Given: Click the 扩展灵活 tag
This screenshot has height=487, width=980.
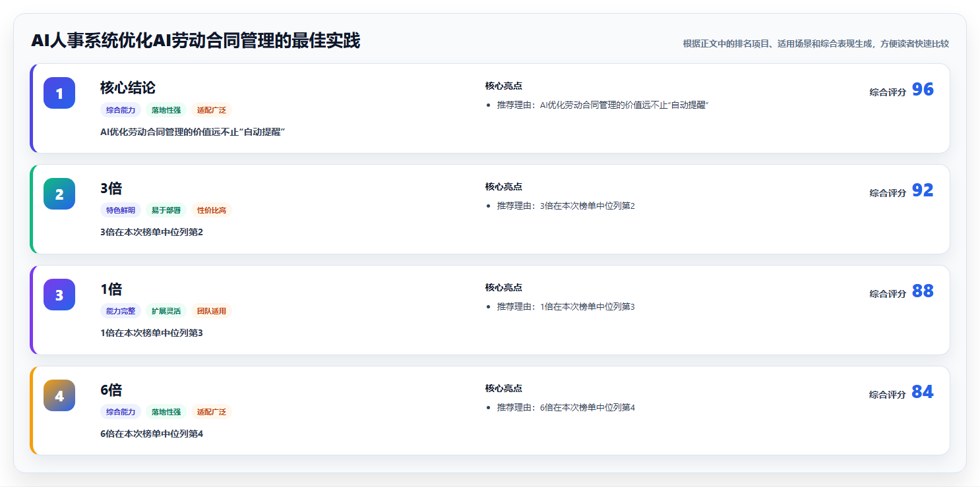Looking at the screenshot, I should (166, 311).
